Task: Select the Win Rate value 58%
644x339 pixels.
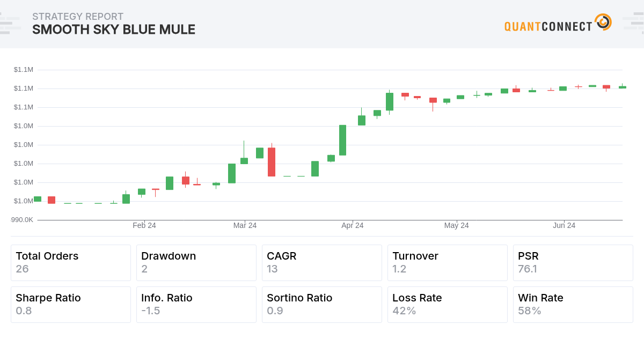Action: [x=530, y=311]
